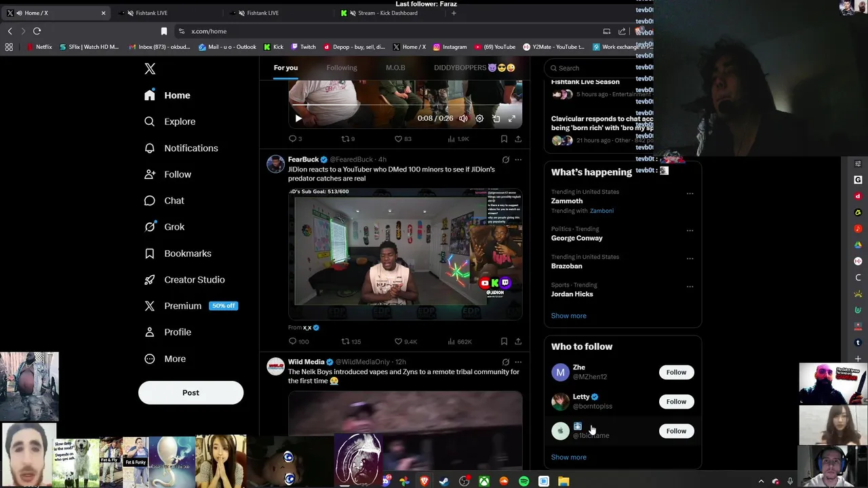Open the Explore page
Viewport: 868px width, 488px height.
coord(170,121)
